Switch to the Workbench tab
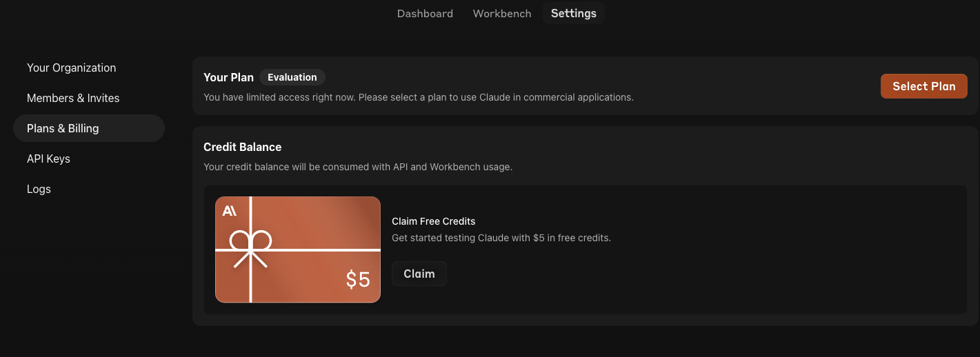Image resolution: width=980 pixels, height=357 pixels. tap(502, 14)
